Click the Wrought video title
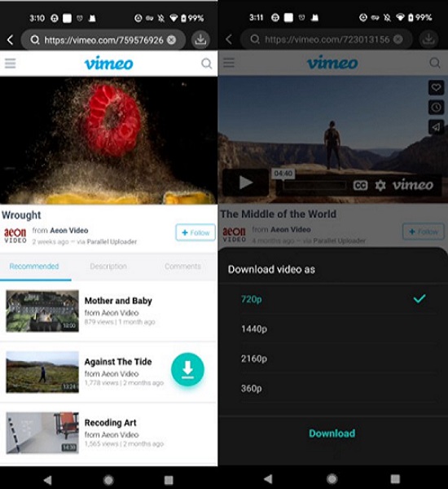The height and width of the screenshot is (489, 448). (x=21, y=215)
